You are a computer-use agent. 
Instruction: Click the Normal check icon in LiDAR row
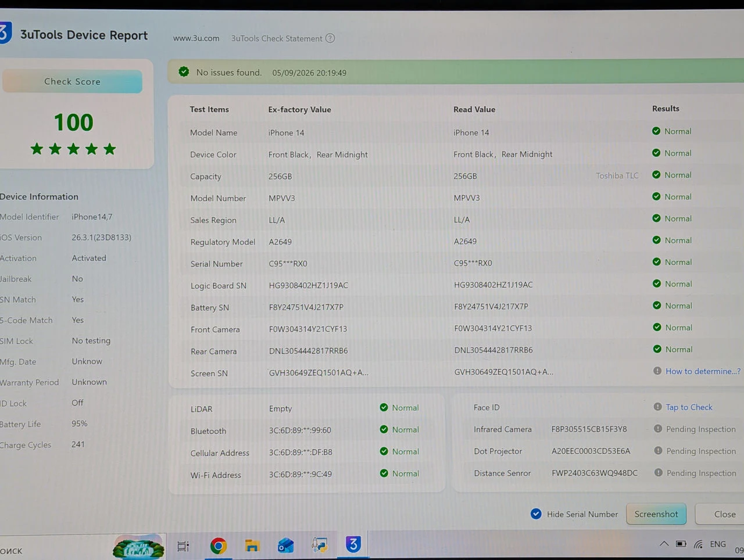(x=384, y=408)
